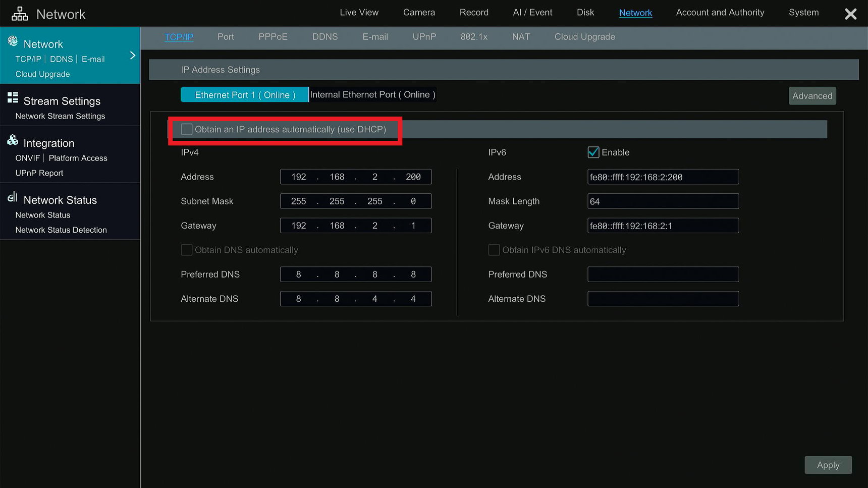The image size is (868, 488).
Task: Click the IPv6 Address input field
Action: click(x=663, y=177)
